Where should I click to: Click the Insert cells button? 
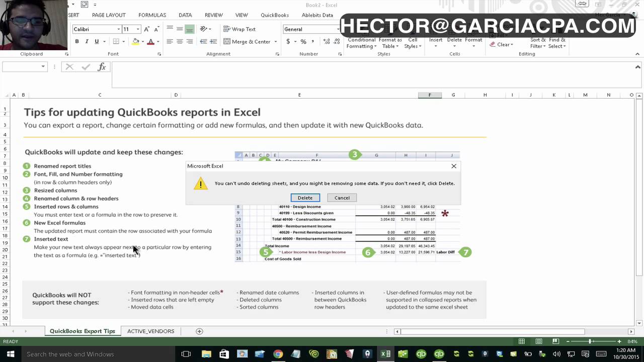tap(436, 43)
